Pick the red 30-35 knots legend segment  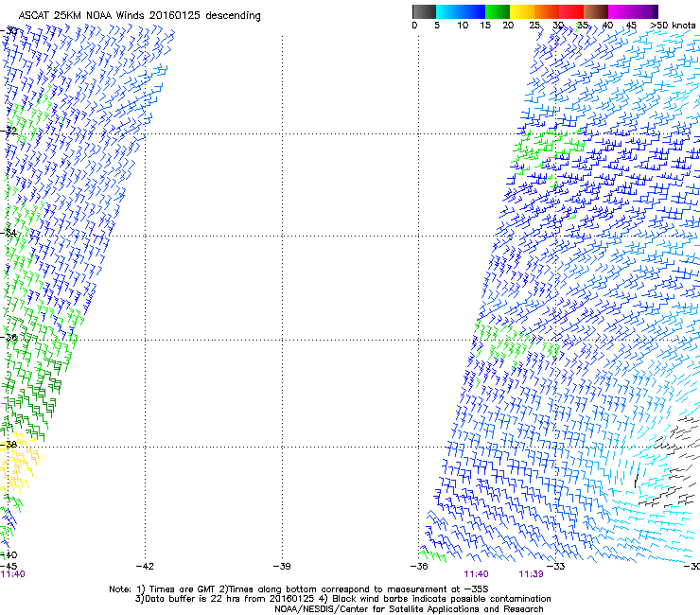click(571, 11)
